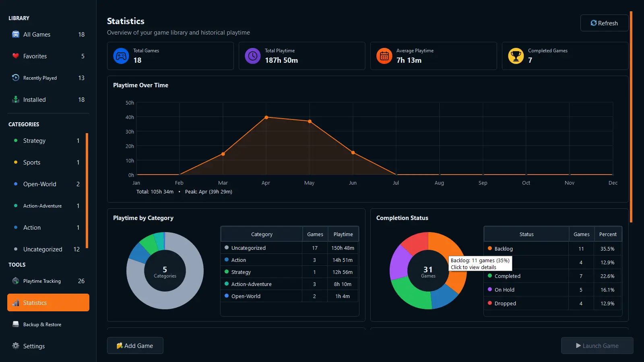644x362 pixels.
Task: Click the March data point on chart
Action: tap(223, 154)
